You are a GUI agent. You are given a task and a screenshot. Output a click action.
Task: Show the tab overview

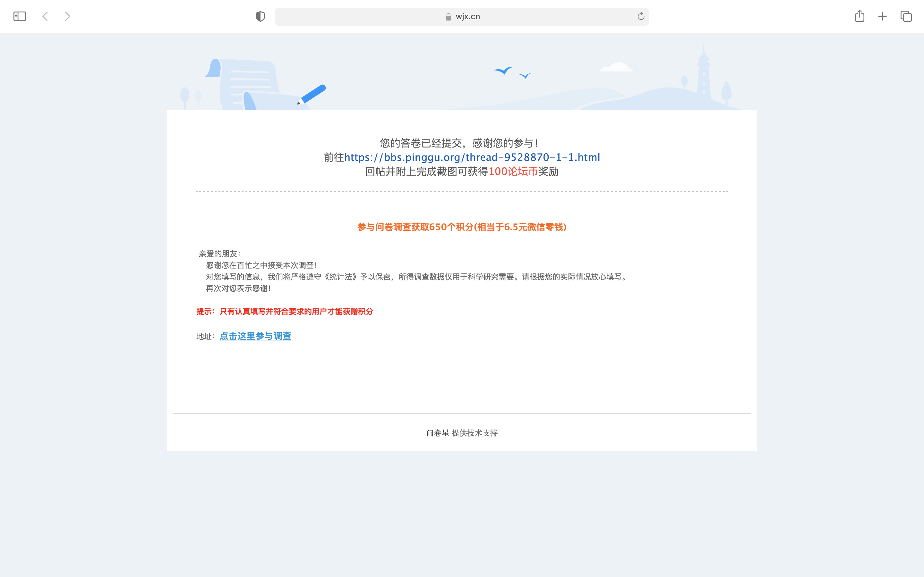coord(906,16)
